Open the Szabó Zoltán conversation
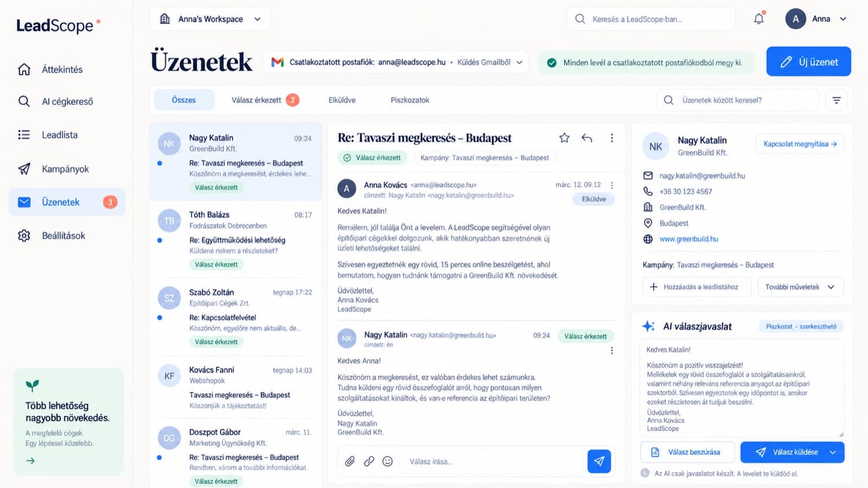 (236, 316)
